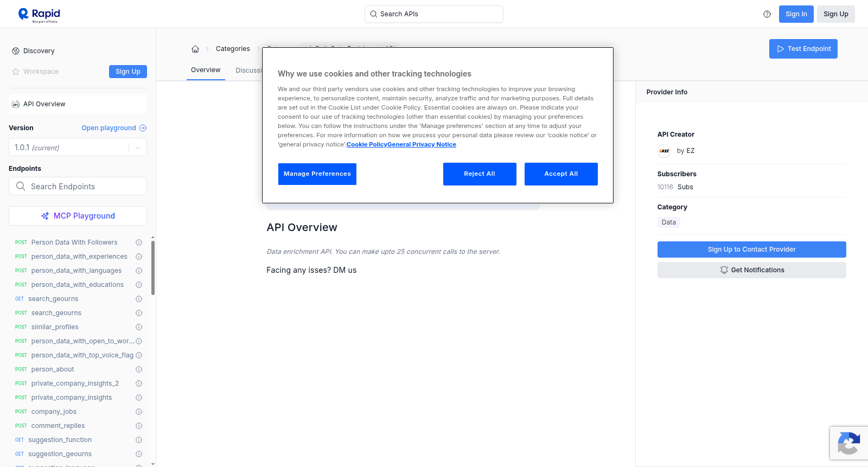
Task: Click the reCAPTCHA badge
Action: 849,443
